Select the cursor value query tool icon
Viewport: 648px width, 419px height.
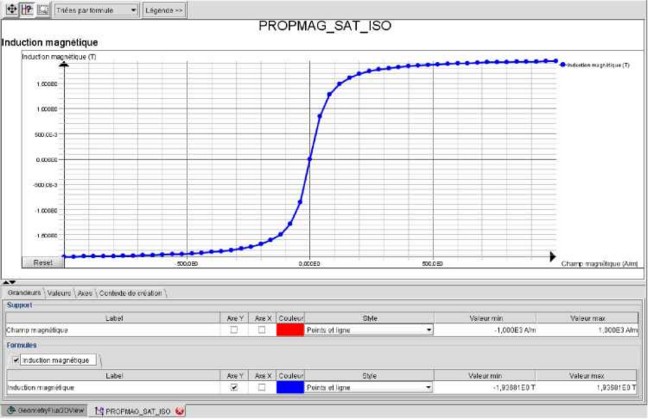pyautogui.click(x=27, y=9)
